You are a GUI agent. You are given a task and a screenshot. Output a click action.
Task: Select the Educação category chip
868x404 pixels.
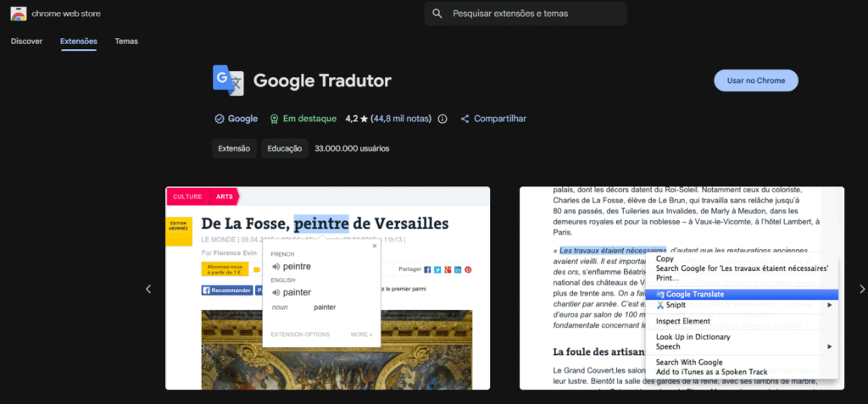pyautogui.click(x=285, y=148)
